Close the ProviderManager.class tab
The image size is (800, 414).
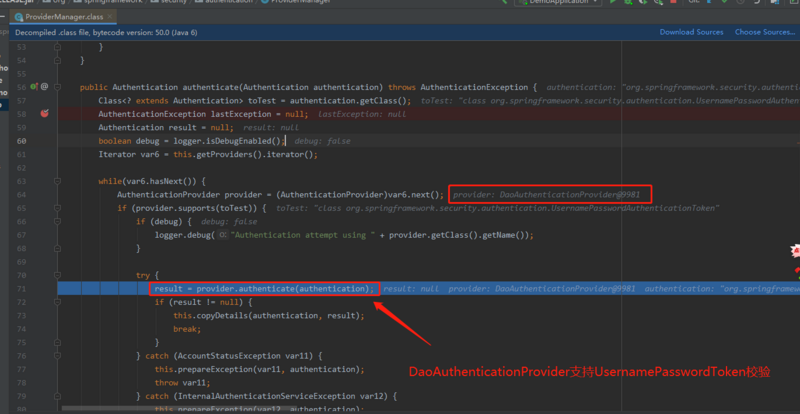(x=109, y=17)
